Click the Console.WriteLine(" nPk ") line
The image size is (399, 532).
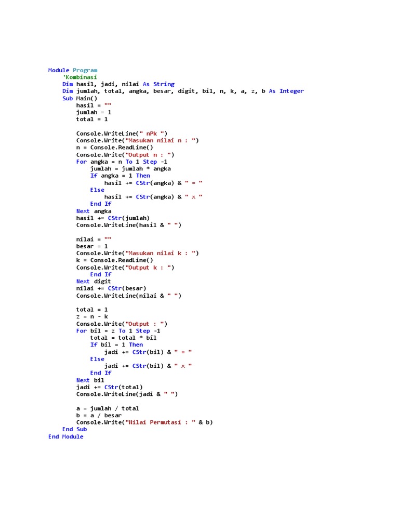(122, 134)
